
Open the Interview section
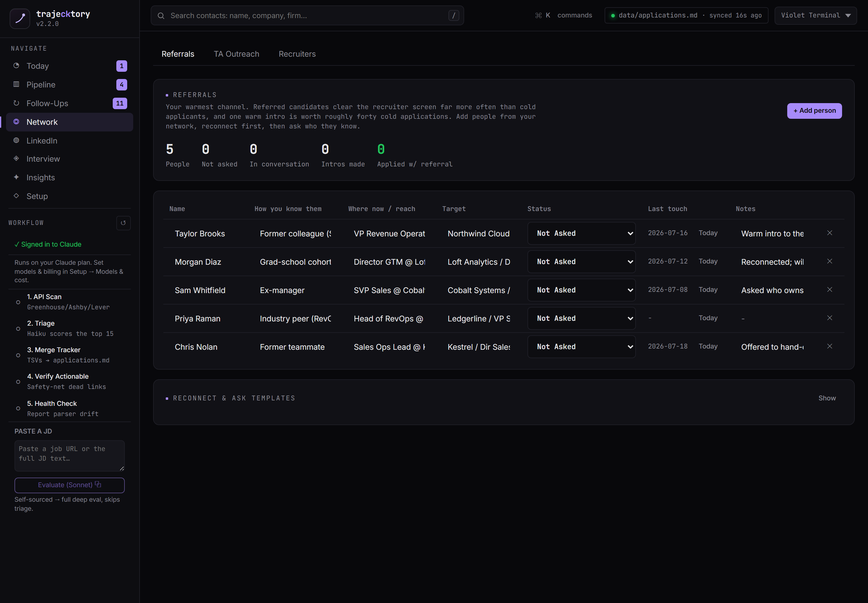[x=70, y=159]
